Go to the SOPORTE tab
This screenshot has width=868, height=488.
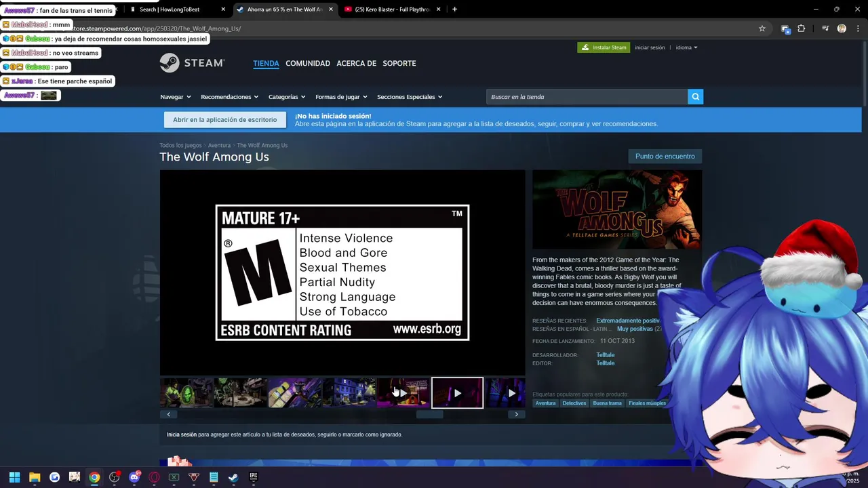pos(399,63)
